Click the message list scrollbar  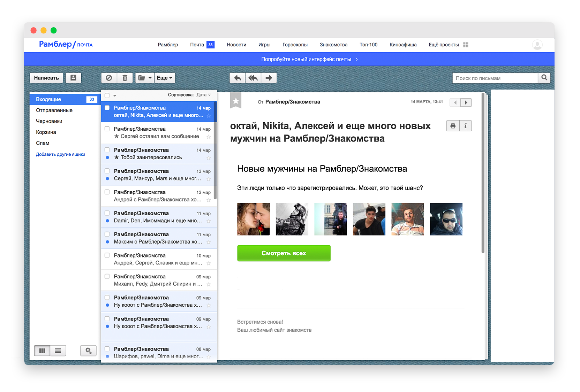click(x=215, y=150)
